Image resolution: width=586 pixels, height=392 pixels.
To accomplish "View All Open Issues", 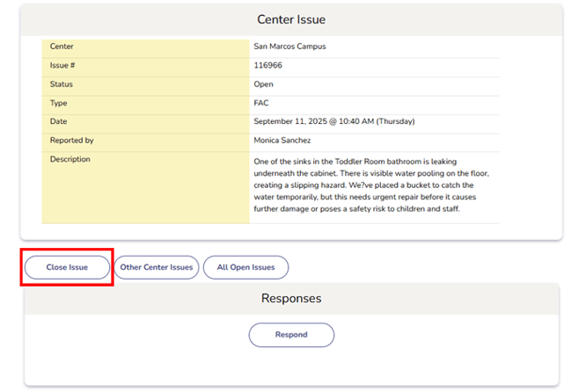I will pyautogui.click(x=245, y=267).
